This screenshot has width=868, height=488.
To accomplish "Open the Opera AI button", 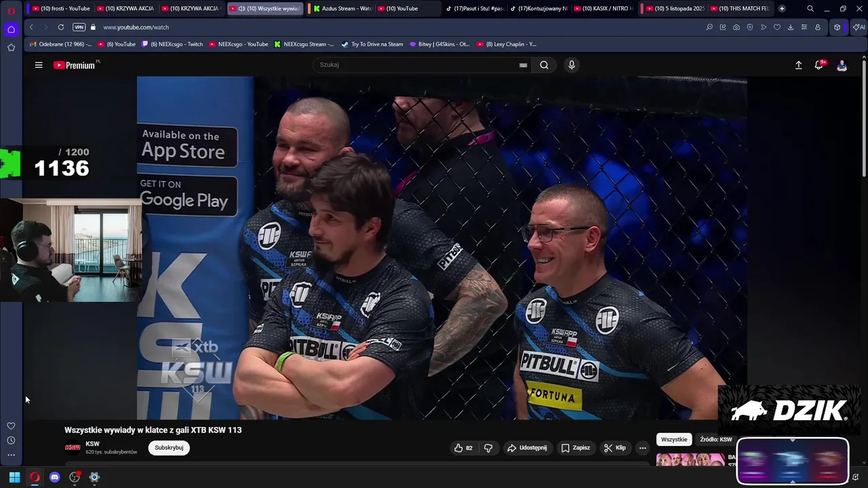I will pyautogui.click(x=859, y=27).
